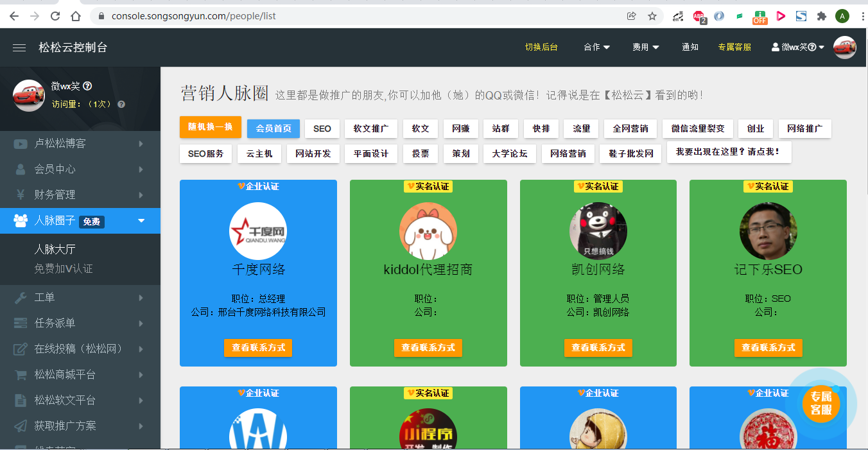868x450 pixels.
Task: Click the hamburger menu icon in header
Action: click(19, 48)
